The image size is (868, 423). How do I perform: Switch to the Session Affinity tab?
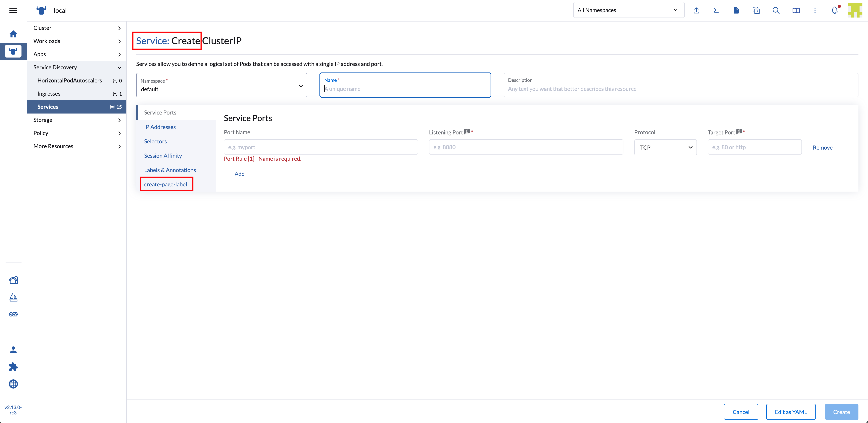click(x=163, y=156)
